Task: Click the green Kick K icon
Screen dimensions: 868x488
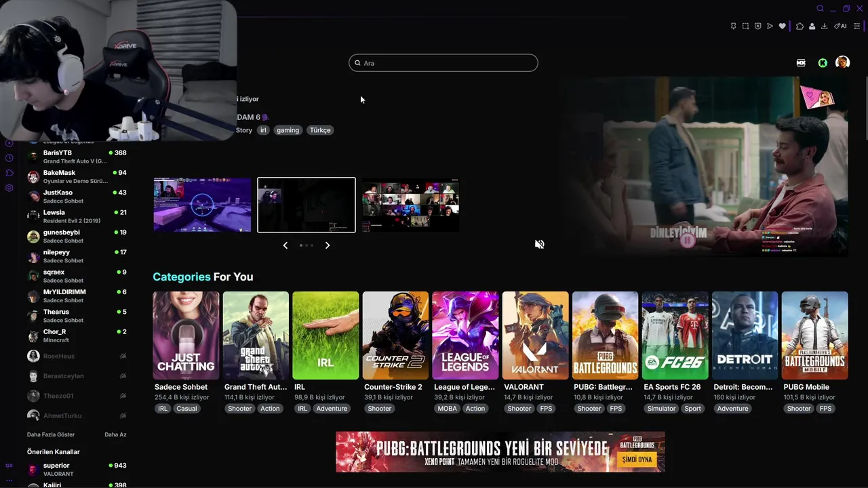Action: click(x=823, y=62)
